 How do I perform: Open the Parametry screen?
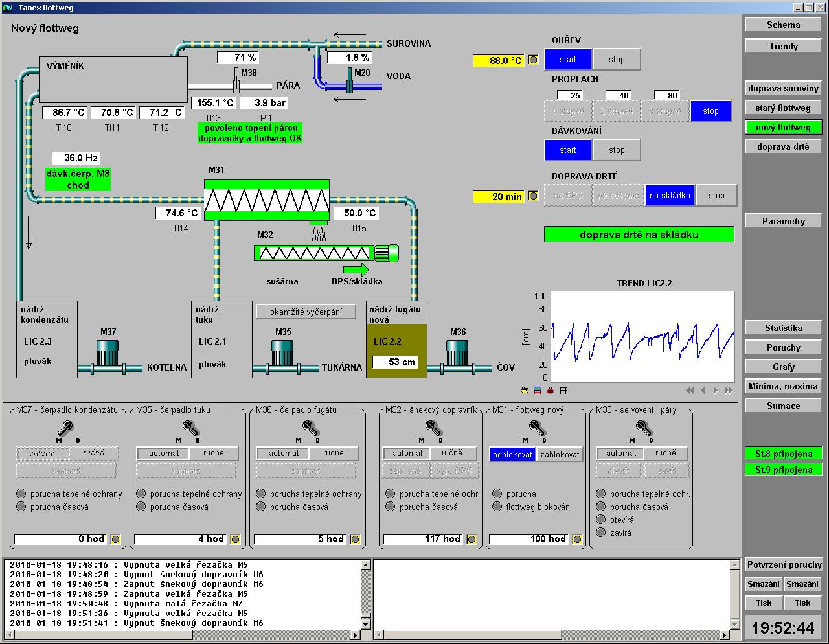tap(783, 222)
